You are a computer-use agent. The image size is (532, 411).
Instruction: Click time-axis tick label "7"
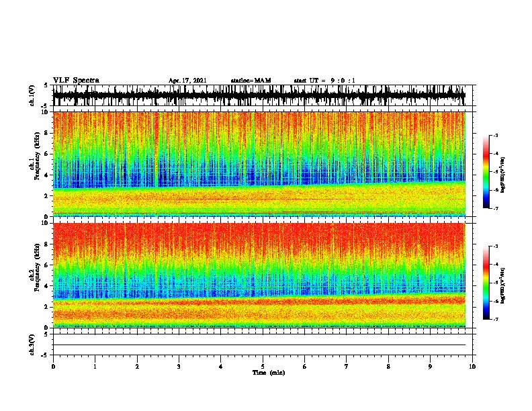click(347, 367)
